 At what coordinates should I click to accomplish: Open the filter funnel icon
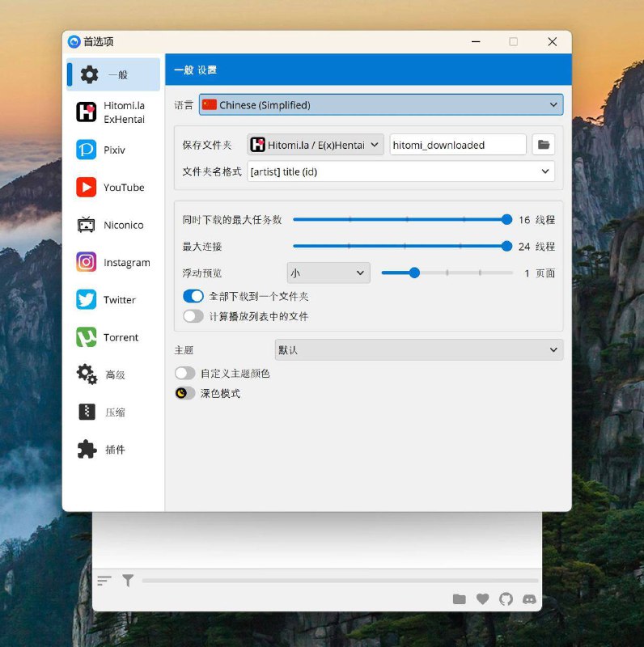[x=128, y=580]
